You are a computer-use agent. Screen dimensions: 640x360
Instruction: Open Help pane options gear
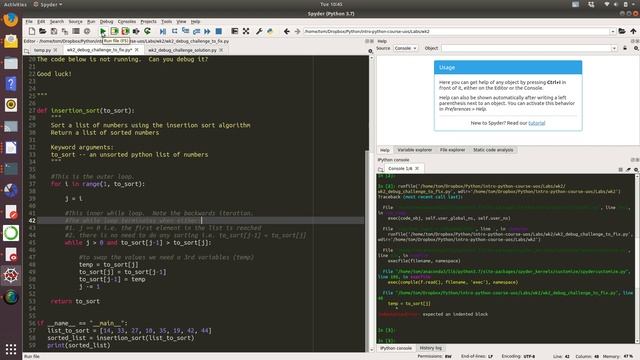pyautogui.click(x=636, y=48)
